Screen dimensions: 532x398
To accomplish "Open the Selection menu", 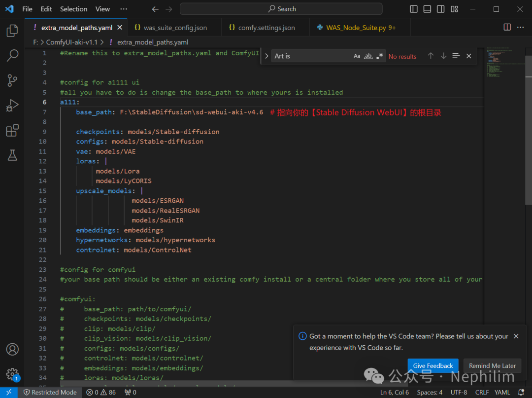I will 73,9.
